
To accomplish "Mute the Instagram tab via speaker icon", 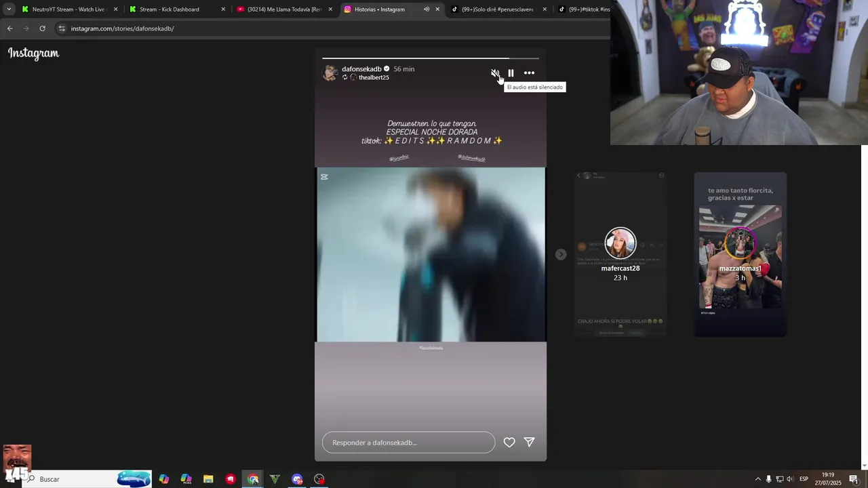I will (x=426, y=9).
